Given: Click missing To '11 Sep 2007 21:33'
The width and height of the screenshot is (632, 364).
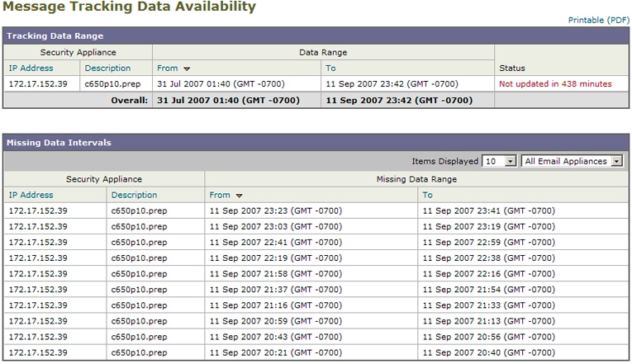Looking at the screenshot, I should tap(488, 305).
